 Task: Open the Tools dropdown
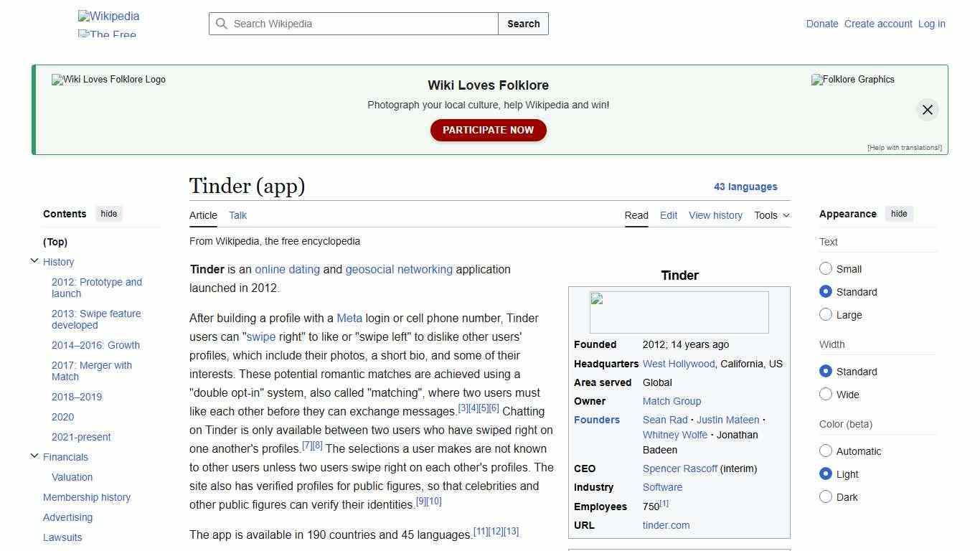(772, 215)
